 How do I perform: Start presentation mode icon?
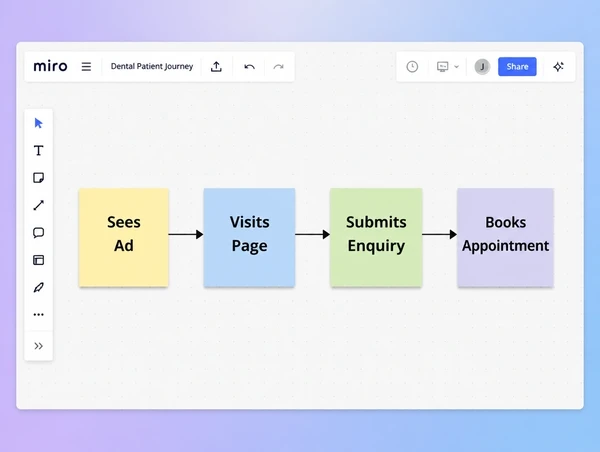tap(442, 67)
